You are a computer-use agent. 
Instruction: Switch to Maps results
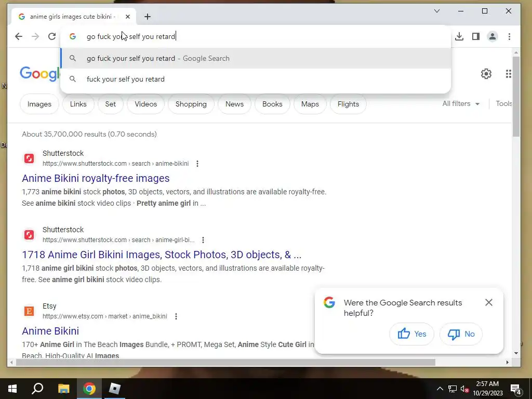[310, 104]
